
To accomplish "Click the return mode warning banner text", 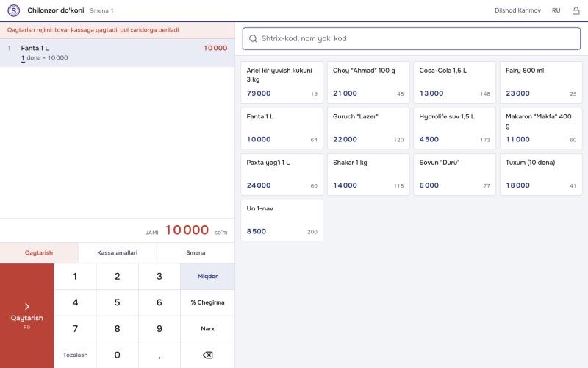I will pyautogui.click(x=93, y=30).
